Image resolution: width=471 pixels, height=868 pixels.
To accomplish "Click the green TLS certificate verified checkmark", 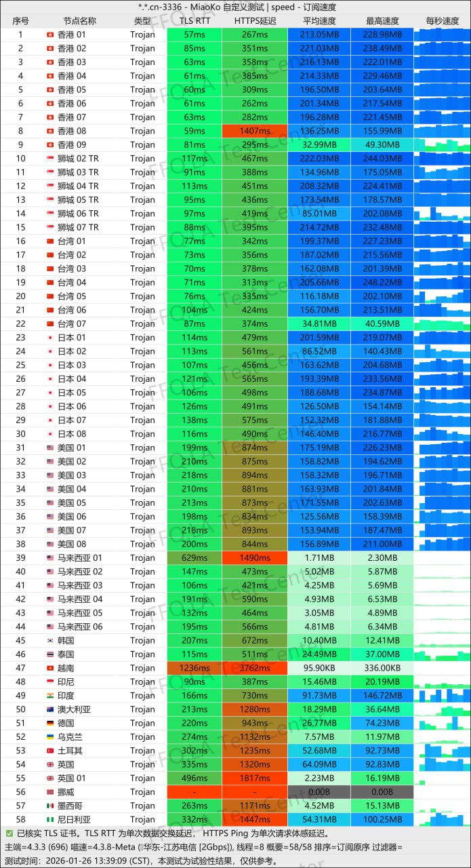I will tap(9, 833).
